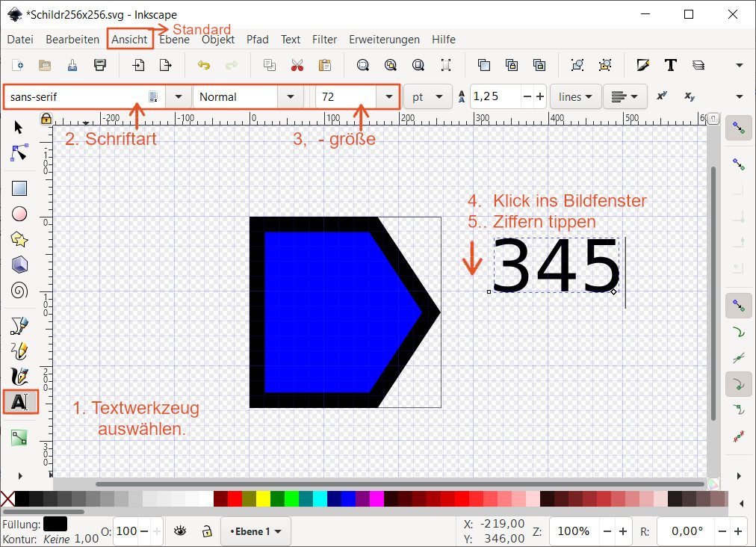
Task: Open the Ebene 1 layer selector
Action: coord(256,531)
